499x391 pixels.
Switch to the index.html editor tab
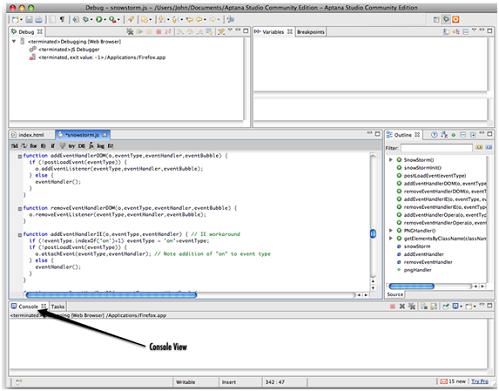coord(31,135)
